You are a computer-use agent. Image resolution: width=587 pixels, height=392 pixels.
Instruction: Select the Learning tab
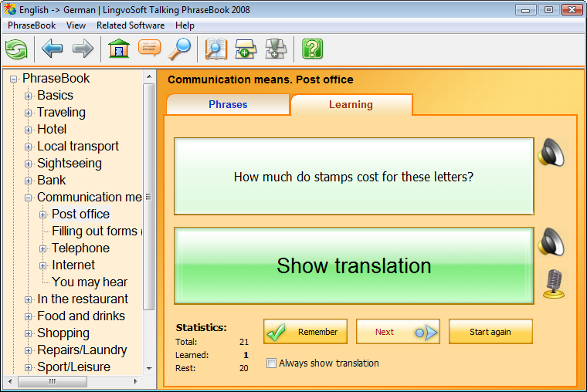tap(351, 104)
